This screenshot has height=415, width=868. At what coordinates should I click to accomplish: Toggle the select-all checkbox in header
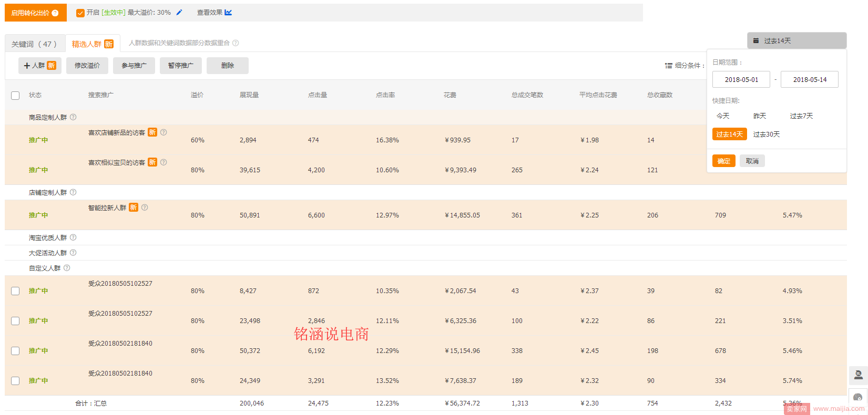[15, 96]
